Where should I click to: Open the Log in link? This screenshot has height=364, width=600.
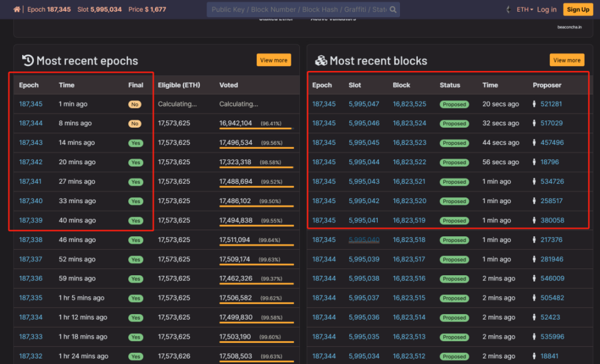[x=546, y=9]
